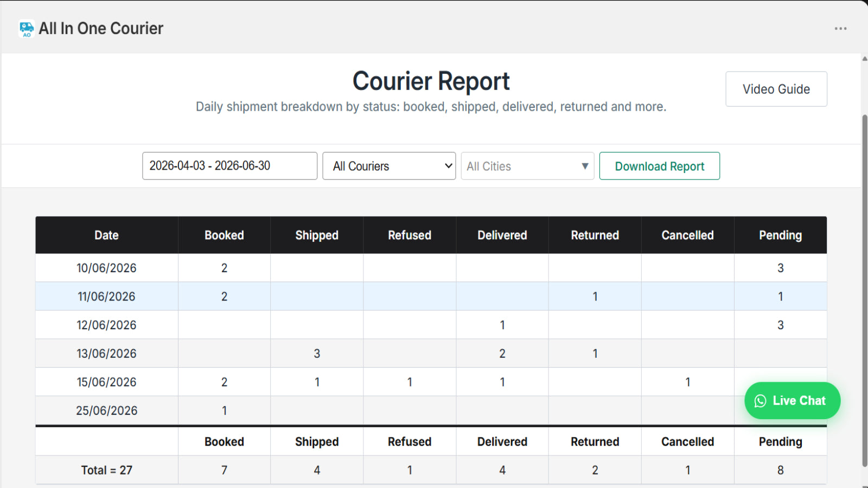Click the Total = 27 cell
Viewport: 868px width, 488px height.
tap(106, 470)
